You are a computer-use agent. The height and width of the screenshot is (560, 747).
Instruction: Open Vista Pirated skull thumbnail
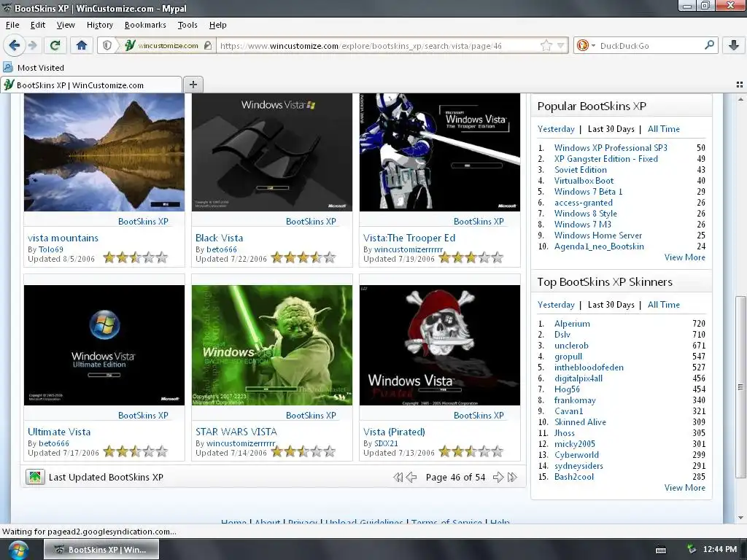pyautogui.click(x=440, y=345)
